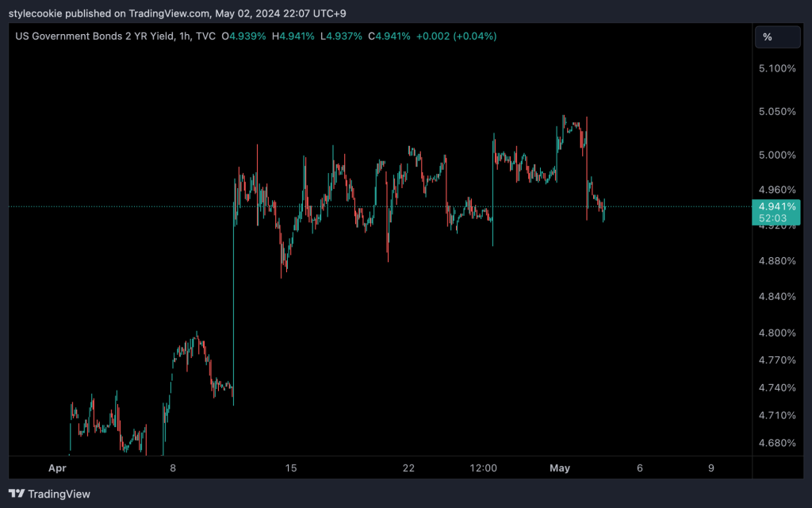Click the 52:03 bar countdown timer

[x=772, y=217]
